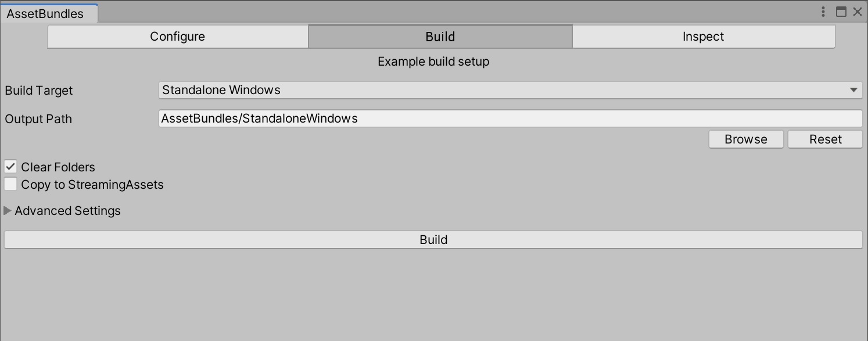The image size is (868, 341).
Task: Reset the output path
Action: click(x=825, y=139)
